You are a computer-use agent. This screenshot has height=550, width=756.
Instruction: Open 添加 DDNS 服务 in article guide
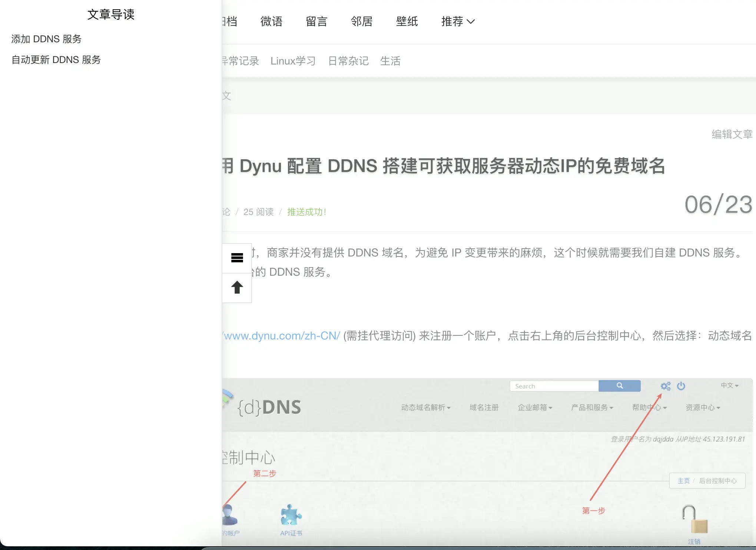[46, 39]
